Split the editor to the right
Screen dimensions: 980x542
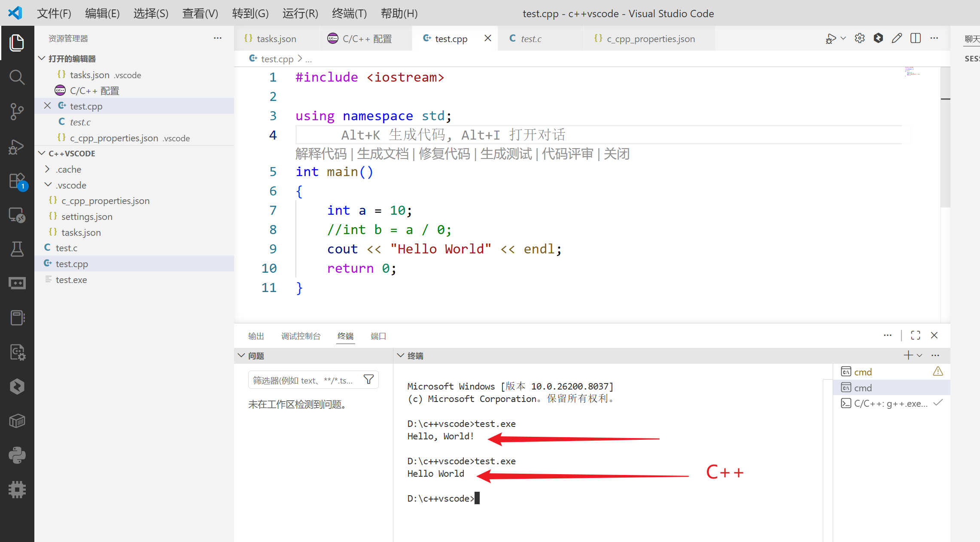[916, 38]
